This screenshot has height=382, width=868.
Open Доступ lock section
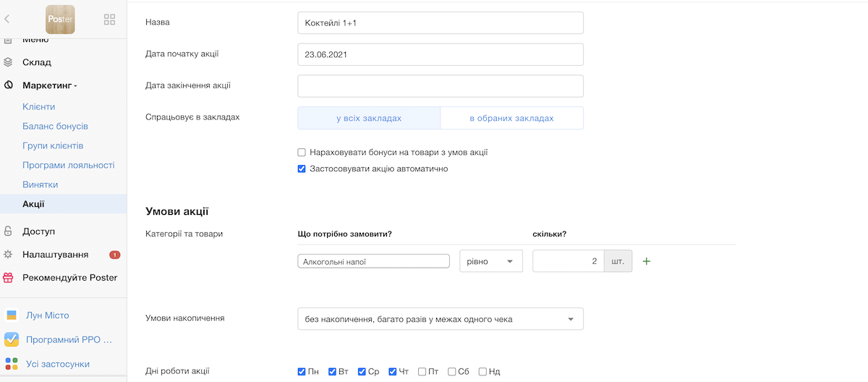coord(38,232)
